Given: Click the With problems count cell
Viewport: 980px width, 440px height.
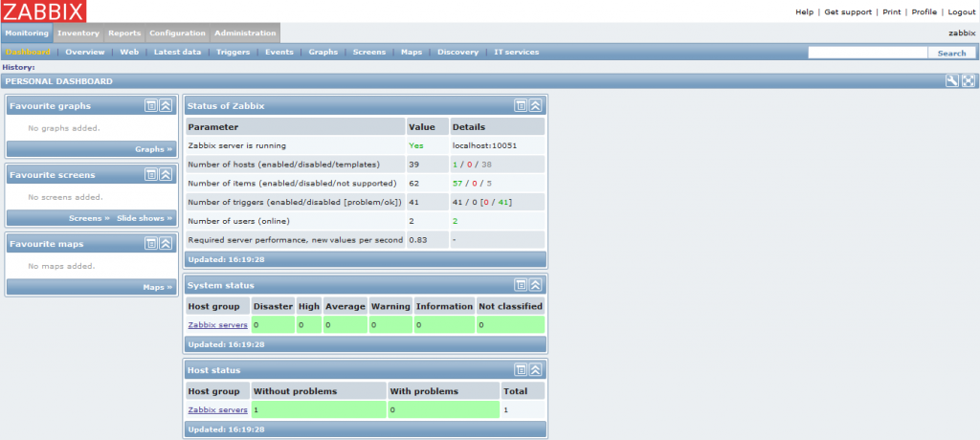Looking at the screenshot, I should (443, 410).
